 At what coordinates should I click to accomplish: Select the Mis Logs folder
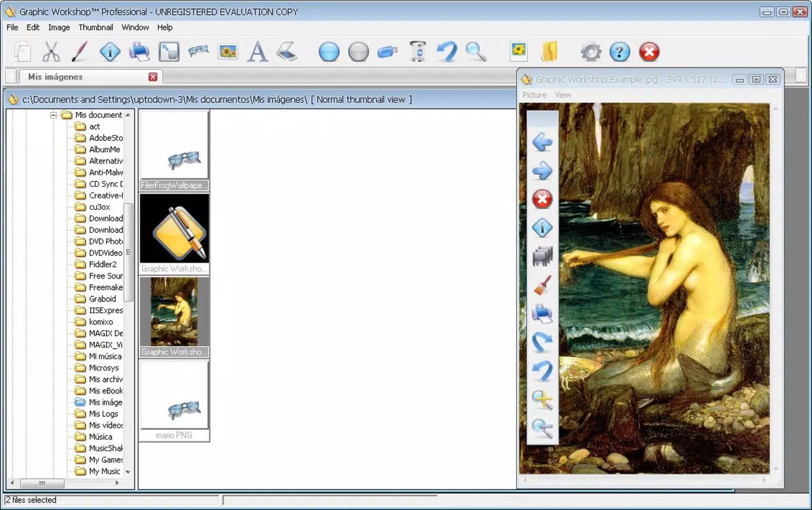(x=96, y=414)
